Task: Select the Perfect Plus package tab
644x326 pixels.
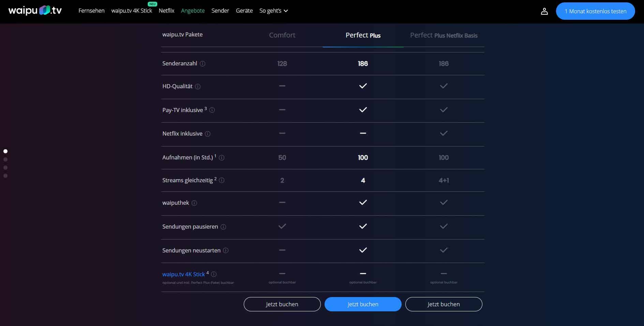Action: pos(363,35)
